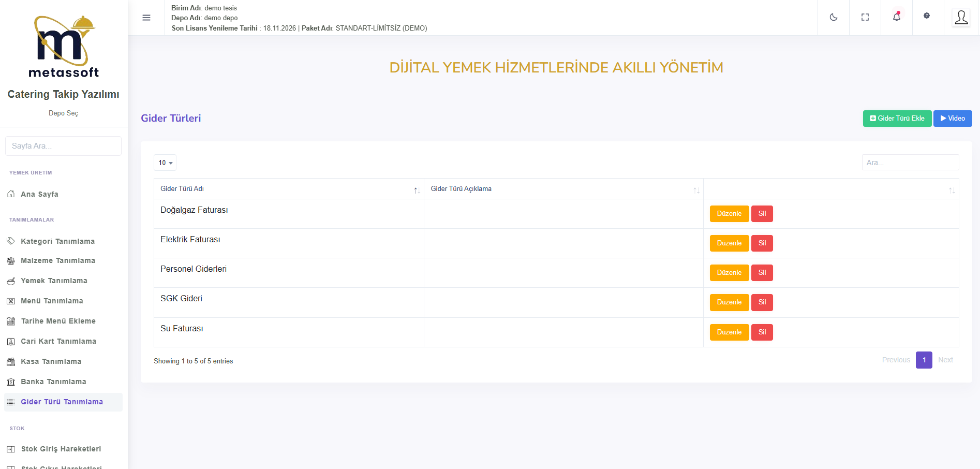Click Düzenle for Personel Giderleri
The height and width of the screenshot is (469, 980).
tap(729, 273)
